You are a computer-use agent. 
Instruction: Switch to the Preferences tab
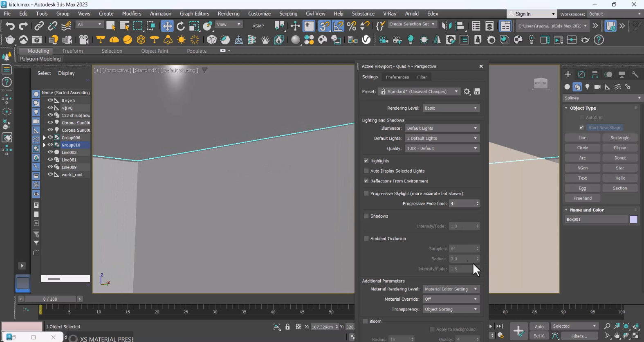[397, 77]
